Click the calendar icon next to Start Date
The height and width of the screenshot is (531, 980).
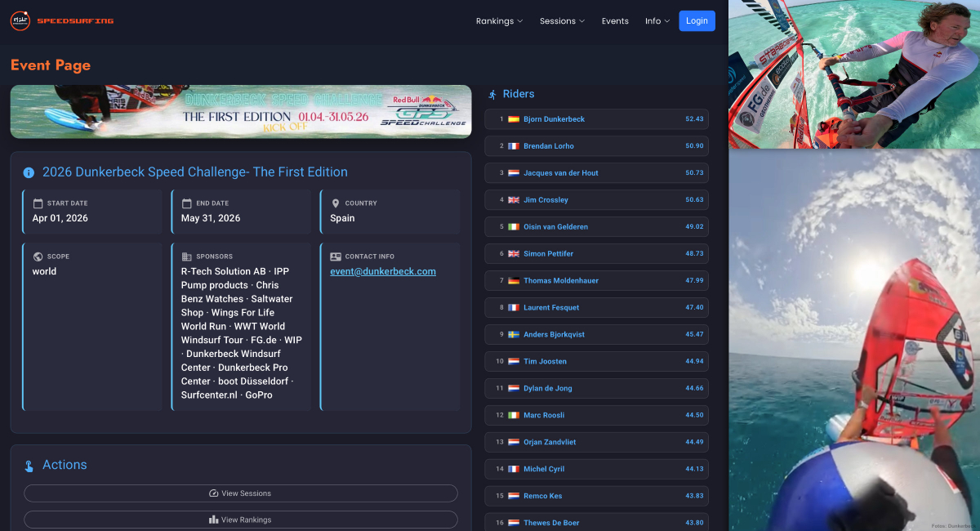point(38,203)
